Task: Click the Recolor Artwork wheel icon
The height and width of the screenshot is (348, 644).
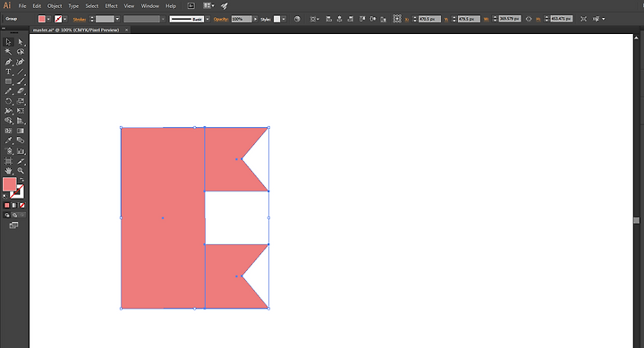Action: pyautogui.click(x=297, y=19)
